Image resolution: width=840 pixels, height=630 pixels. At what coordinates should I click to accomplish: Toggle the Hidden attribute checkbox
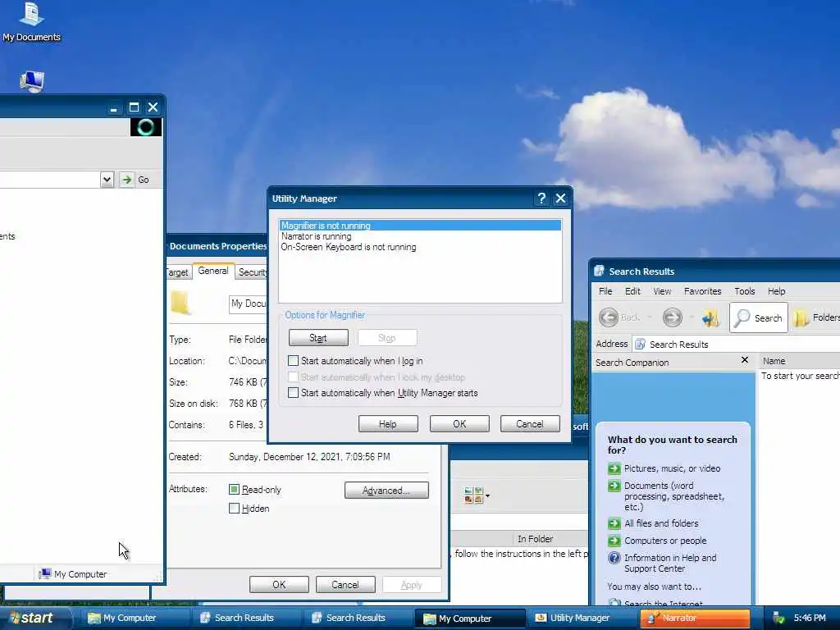pyautogui.click(x=234, y=508)
